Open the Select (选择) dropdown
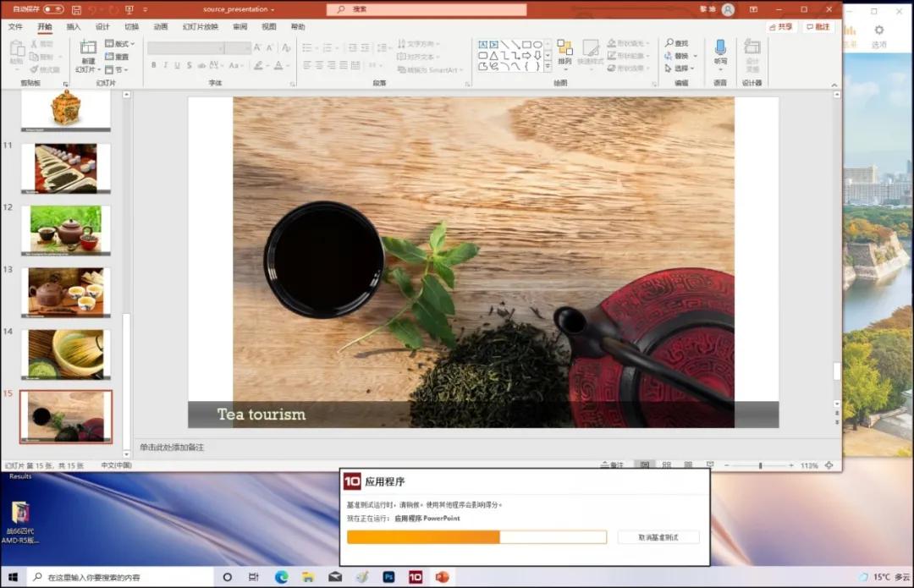The image size is (914, 588). click(680, 69)
